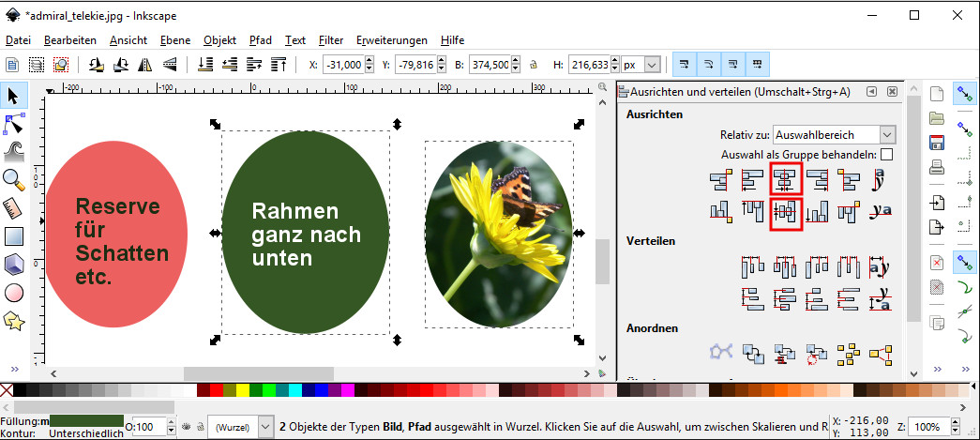Click the Print document icon
The height and width of the screenshot is (440, 980).
(x=936, y=167)
